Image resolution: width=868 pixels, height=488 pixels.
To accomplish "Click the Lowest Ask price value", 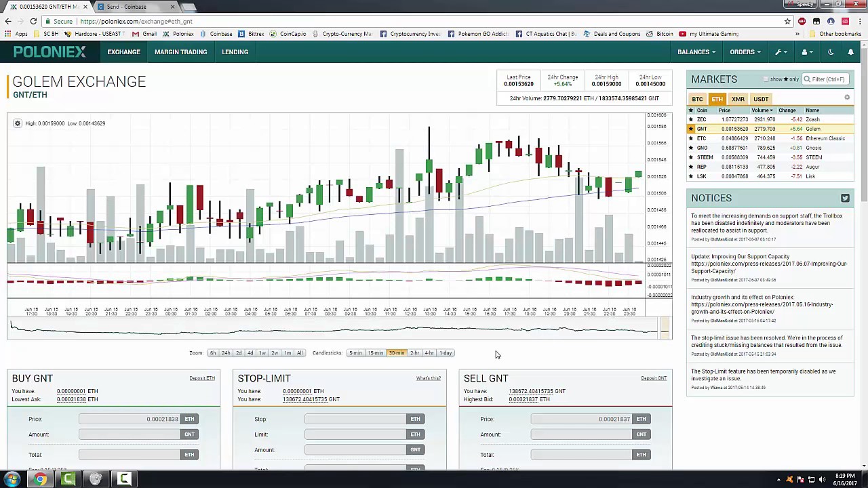I will coord(71,399).
